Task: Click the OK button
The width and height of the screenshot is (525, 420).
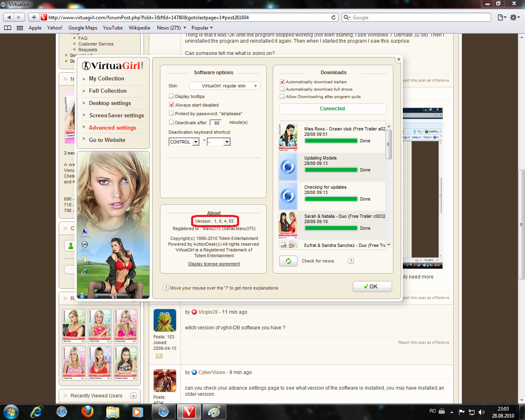Action: [372, 286]
